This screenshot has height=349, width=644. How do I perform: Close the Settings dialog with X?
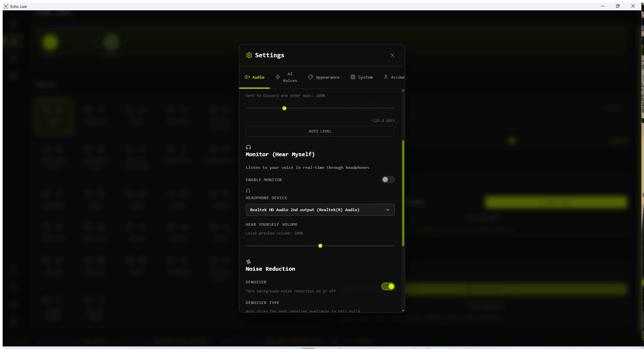tap(393, 55)
